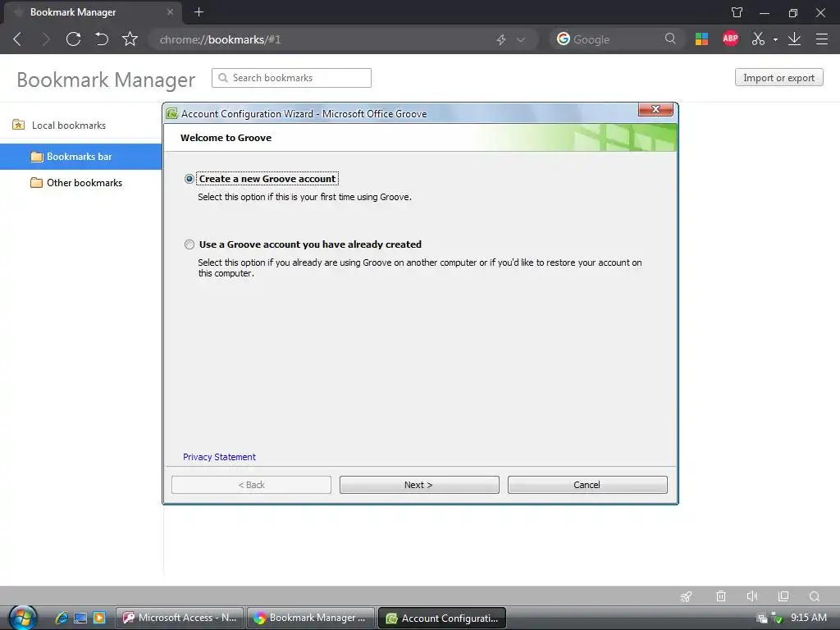Open a new tab with the plus button
The image size is (840, 630).
tap(199, 11)
